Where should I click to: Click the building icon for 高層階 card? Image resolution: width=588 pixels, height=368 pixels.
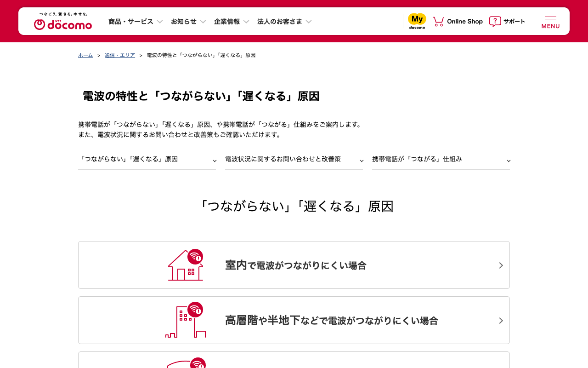[186, 320]
